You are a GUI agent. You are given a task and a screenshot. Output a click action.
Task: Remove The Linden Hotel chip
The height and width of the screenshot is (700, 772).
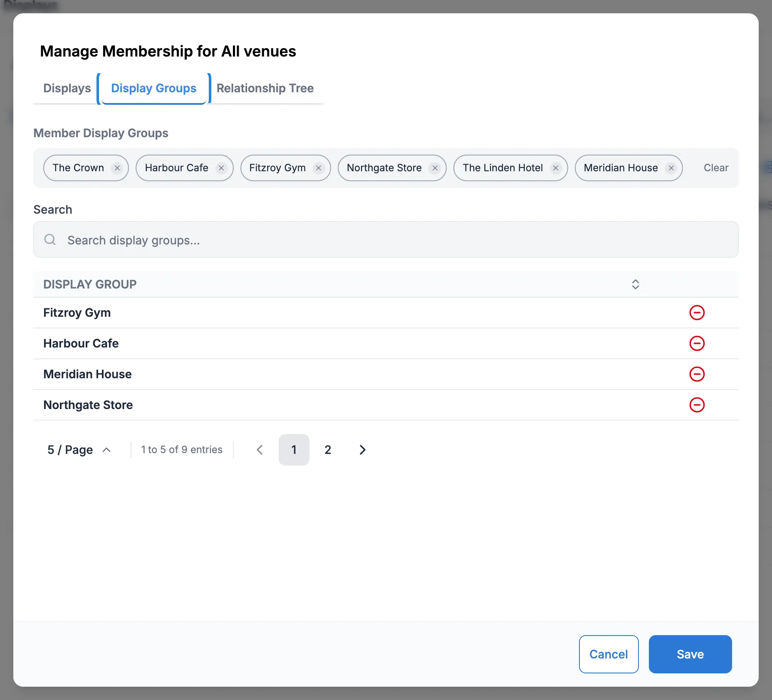[x=556, y=168]
